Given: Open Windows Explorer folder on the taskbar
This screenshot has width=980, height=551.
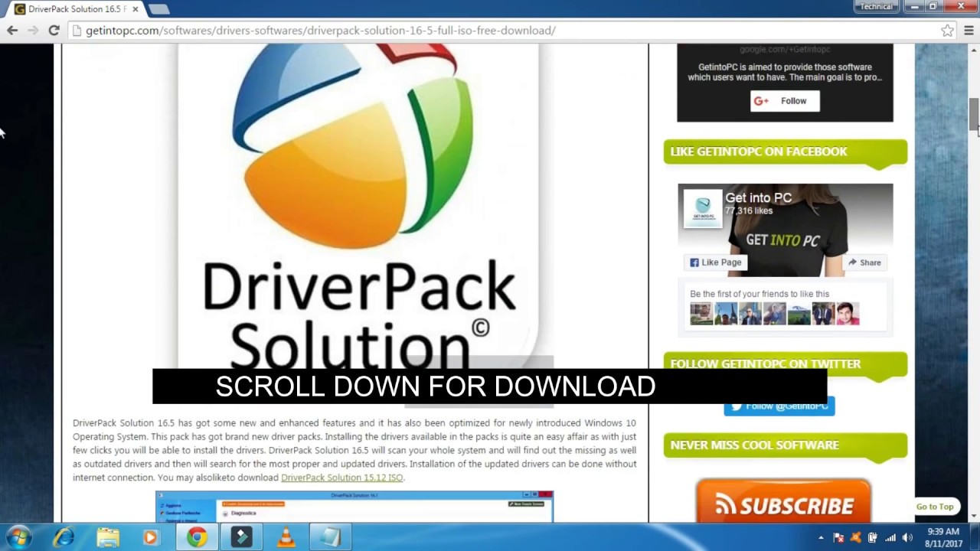Looking at the screenshot, I should tap(108, 537).
